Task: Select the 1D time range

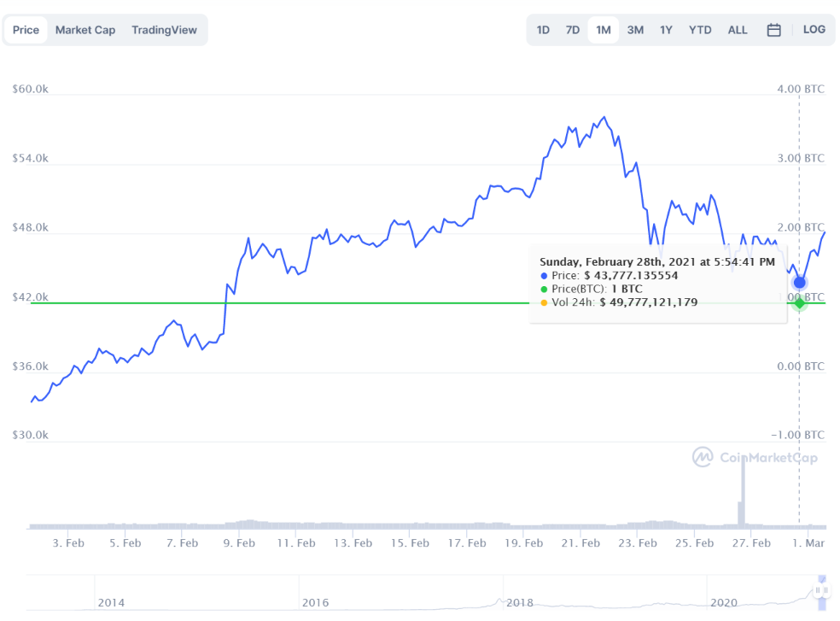Action: click(x=543, y=30)
